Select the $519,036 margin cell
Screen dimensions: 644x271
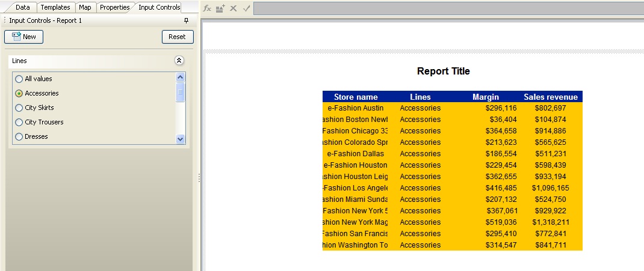point(486,222)
